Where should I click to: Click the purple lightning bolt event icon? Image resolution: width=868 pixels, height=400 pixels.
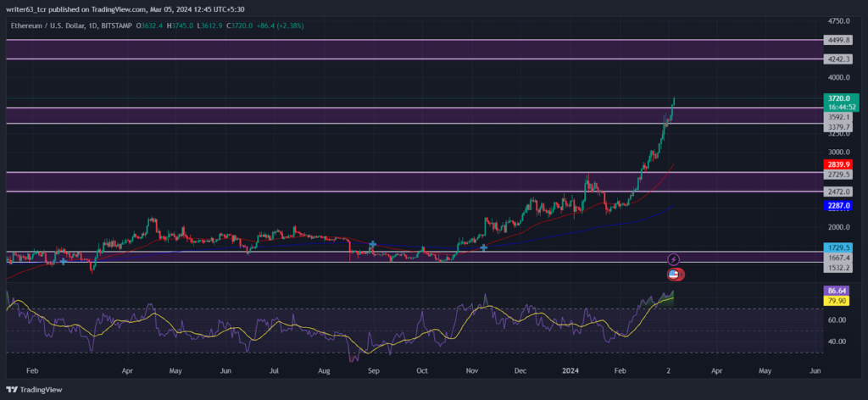pos(674,259)
